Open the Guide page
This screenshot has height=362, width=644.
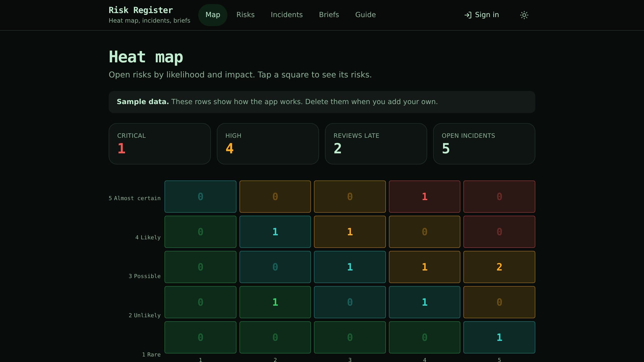(x=365, y=15)
